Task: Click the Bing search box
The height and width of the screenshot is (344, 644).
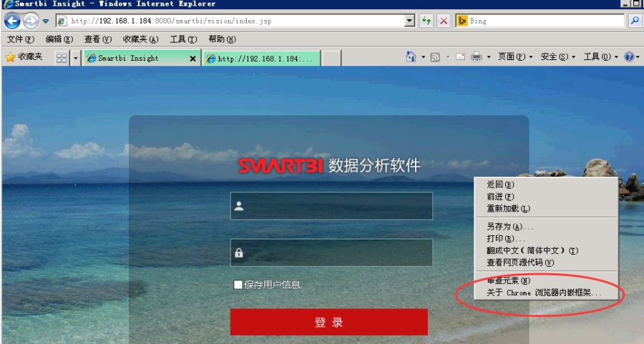Action: (x=540, y=21)
